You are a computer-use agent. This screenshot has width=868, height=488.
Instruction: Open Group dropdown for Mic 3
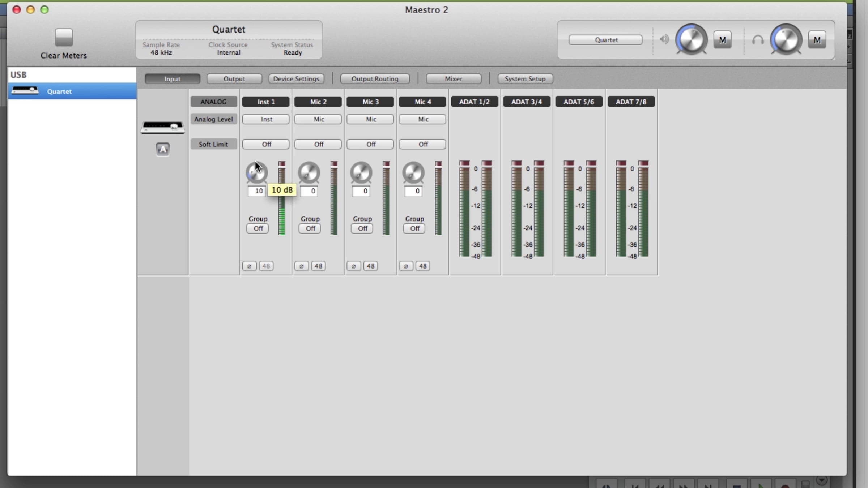tap(362, 228)
